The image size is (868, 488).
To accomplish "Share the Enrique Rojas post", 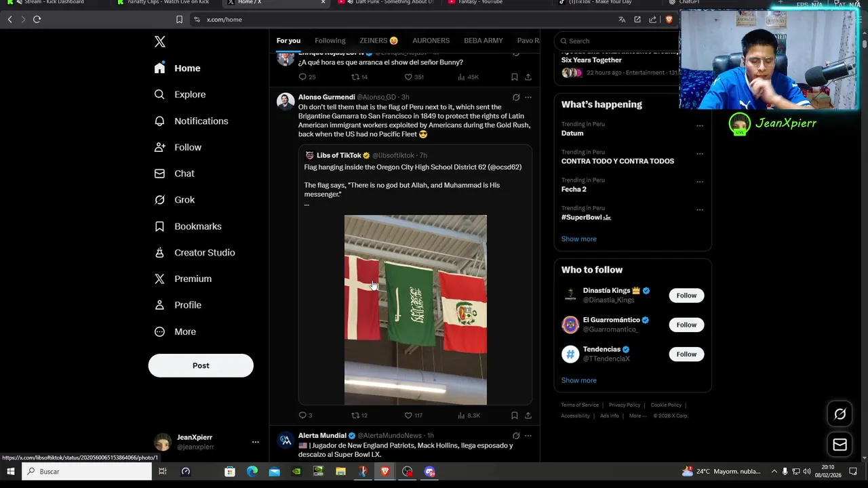I will pyautogui.click(x=528, y=77).
